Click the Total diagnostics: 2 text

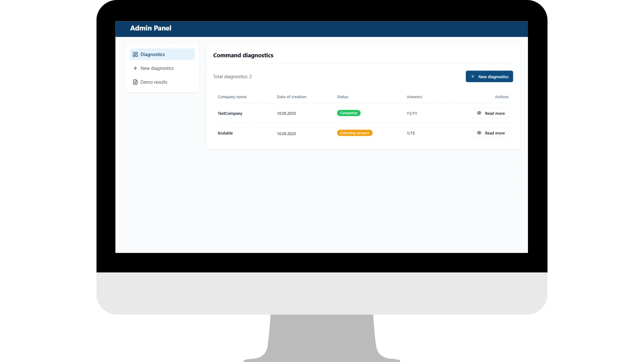[232, 76]
